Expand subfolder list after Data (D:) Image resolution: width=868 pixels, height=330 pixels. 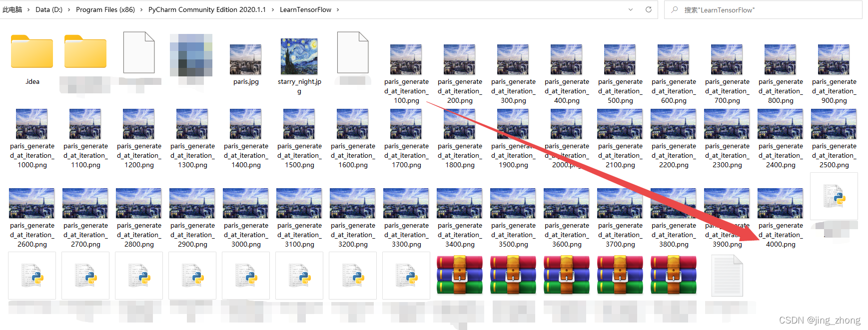[x=69, y=9]
